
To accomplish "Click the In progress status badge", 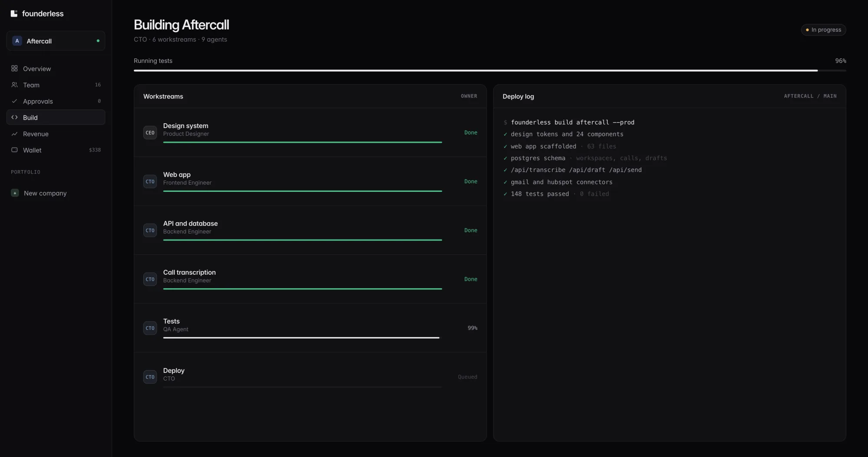I will 823,30.
